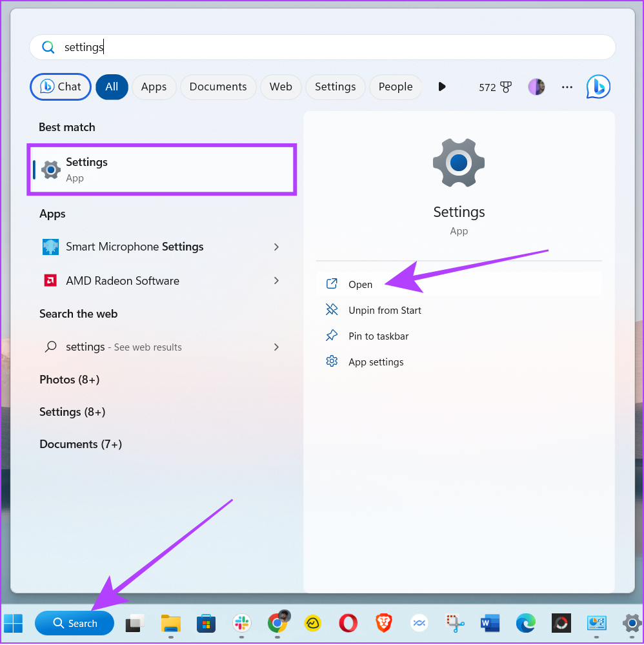Image resolution: width=644 pixels, height=645 pixels.
Task: Open the Settings app best match
Action: [x=162, y=169]
